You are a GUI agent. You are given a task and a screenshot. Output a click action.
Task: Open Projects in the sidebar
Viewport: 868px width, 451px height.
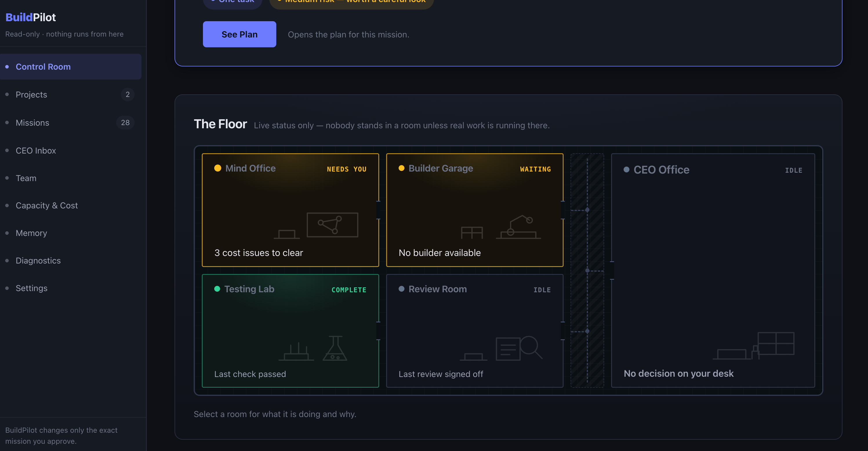click(70, 95)
